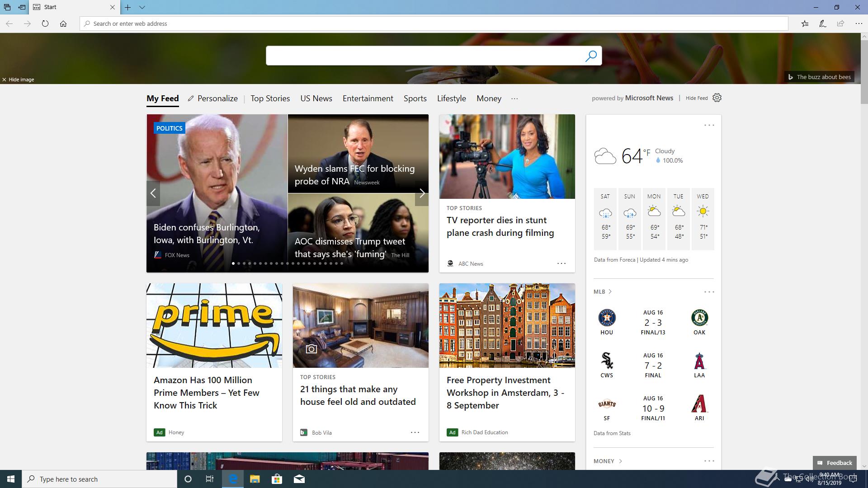Open Task View on taskbar
The height and width of the screenshot is (488, 868).
click(x=210, y=479)
